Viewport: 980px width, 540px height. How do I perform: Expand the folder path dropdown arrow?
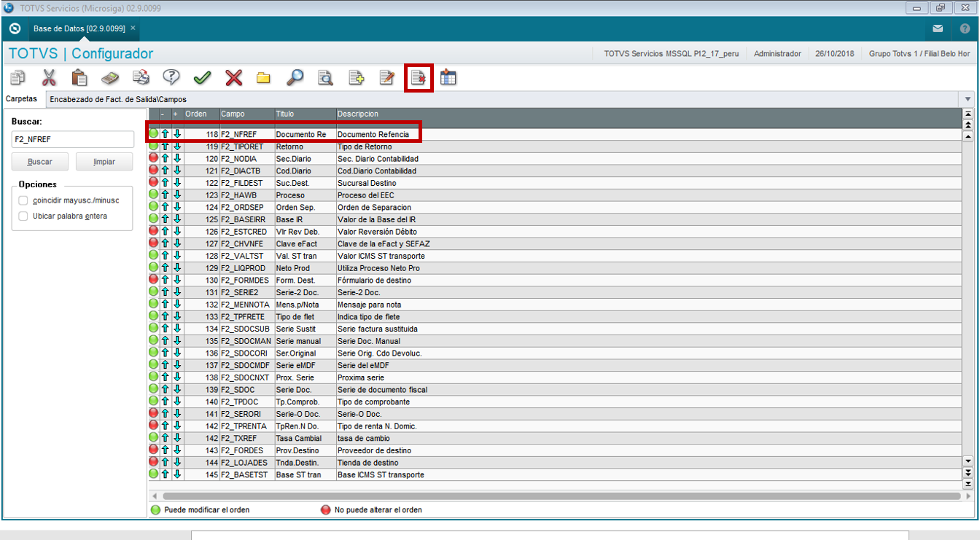(x=968, y=98)
